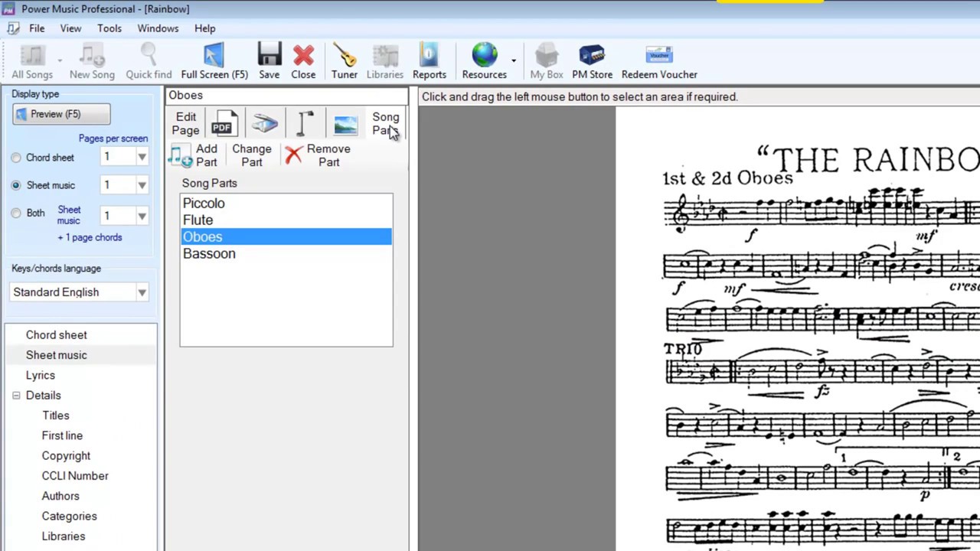Remove the selected part with Remove Part
The height and width of the screenshot is (551, 980).
tap(318, 155)
